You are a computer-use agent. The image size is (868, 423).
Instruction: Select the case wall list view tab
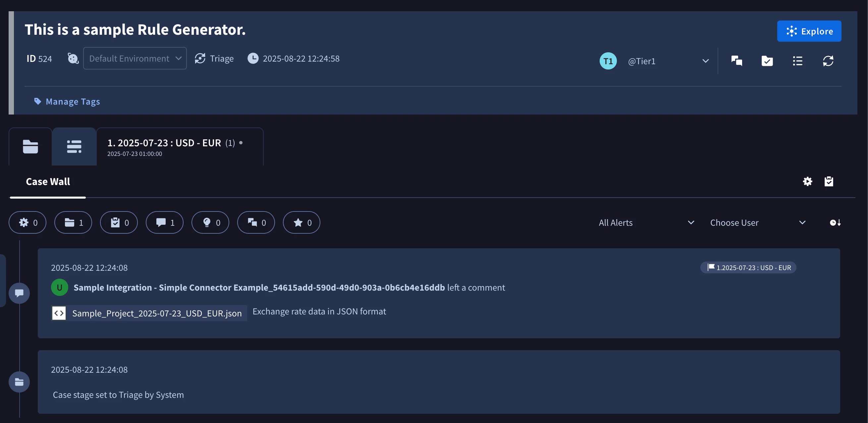pyautogui.click(x=74, y=146)
